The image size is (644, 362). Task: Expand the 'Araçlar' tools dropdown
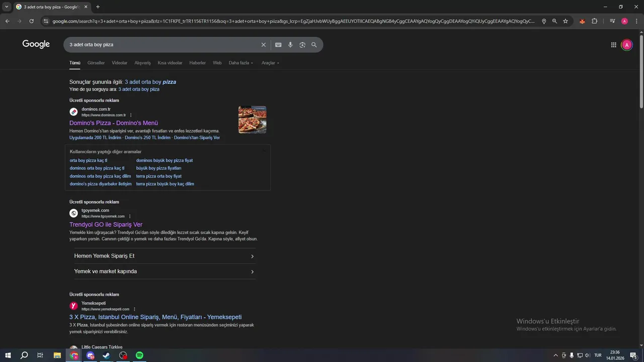tap(270, 63)
